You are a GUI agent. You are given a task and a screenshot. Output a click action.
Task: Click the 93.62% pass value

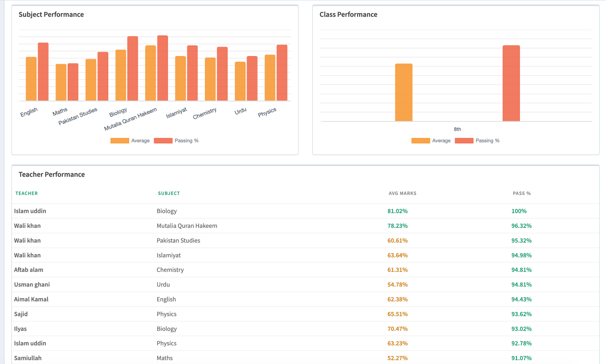522,314
